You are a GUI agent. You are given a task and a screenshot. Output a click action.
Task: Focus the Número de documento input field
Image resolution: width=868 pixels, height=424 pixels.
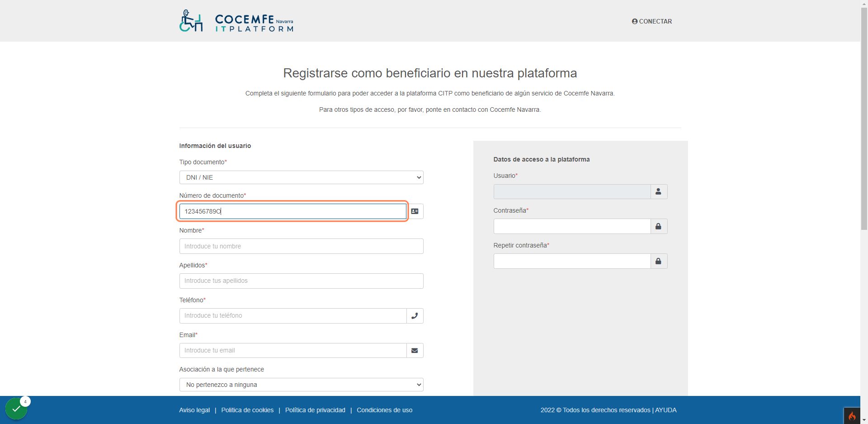[x=293, y=211]
